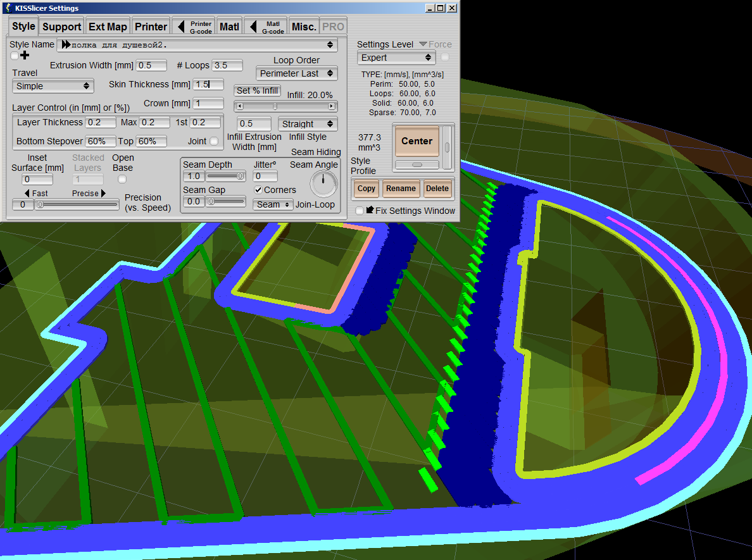Click the KISSlicer title bar icon
The image size is (752, 560).
pyautogui.click(x=8, y=8)
